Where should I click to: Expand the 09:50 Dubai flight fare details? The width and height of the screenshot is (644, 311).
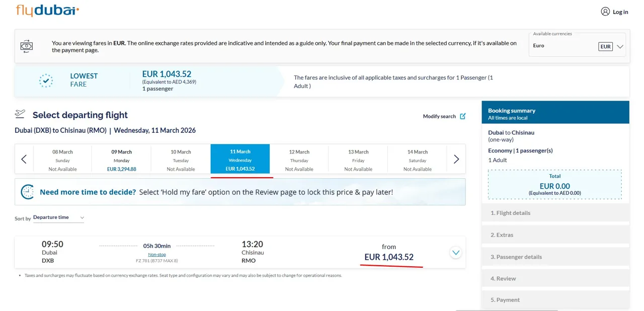(x=455, y=253)
